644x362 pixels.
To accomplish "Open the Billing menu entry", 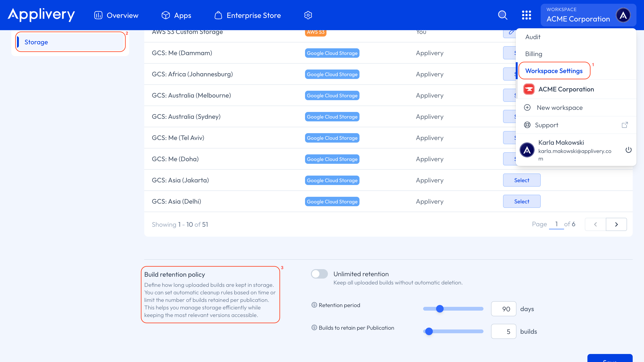I will coord(533,54).
